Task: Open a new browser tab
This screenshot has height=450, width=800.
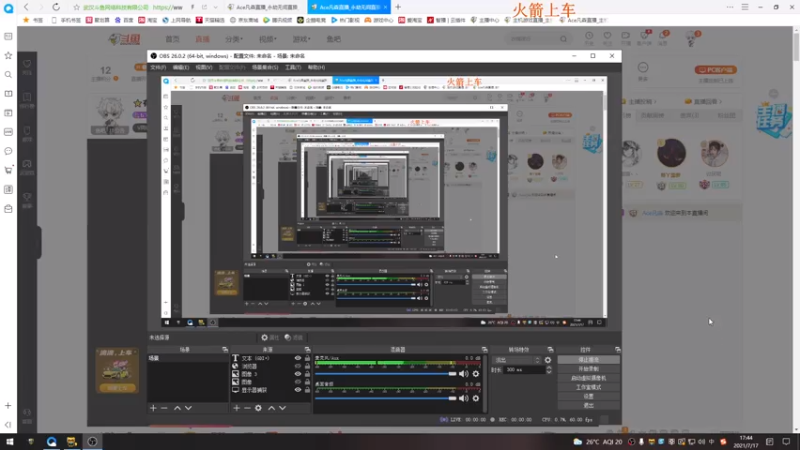Action: coord(398,7)
